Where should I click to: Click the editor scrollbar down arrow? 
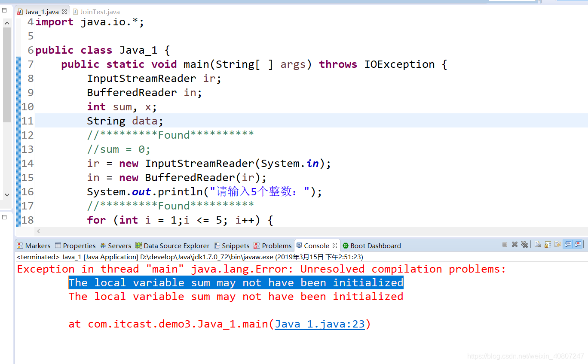pos(6,194)
